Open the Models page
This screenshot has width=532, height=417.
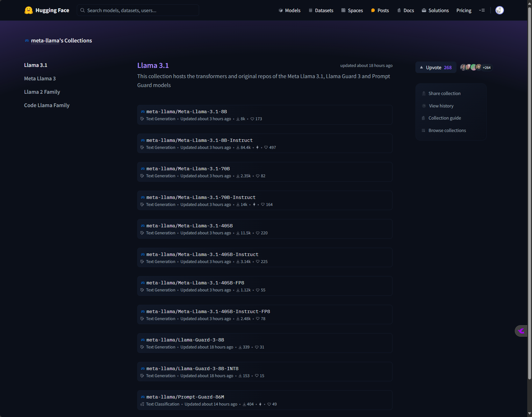pos(290,10)
